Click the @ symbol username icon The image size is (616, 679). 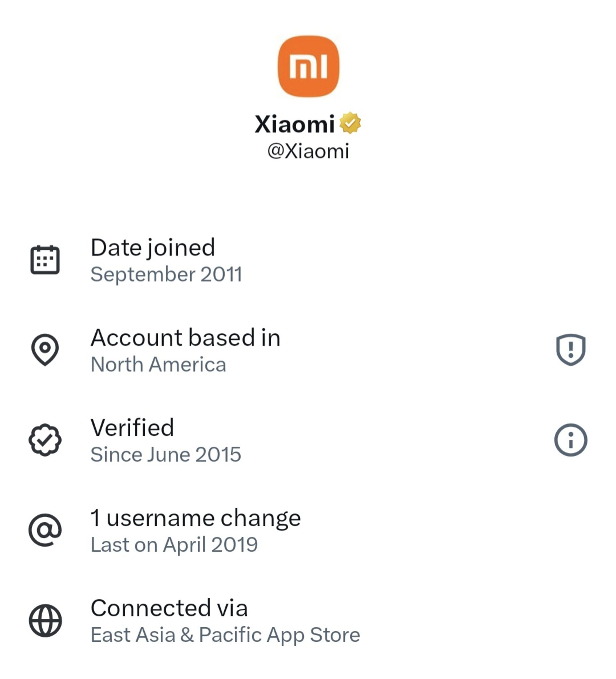tap(45, 530)
